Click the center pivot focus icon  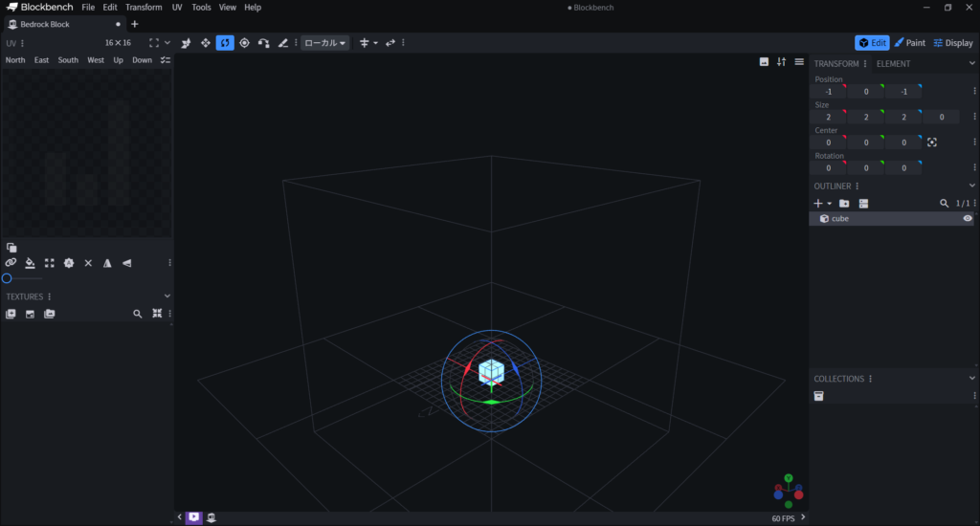[932, 142]
